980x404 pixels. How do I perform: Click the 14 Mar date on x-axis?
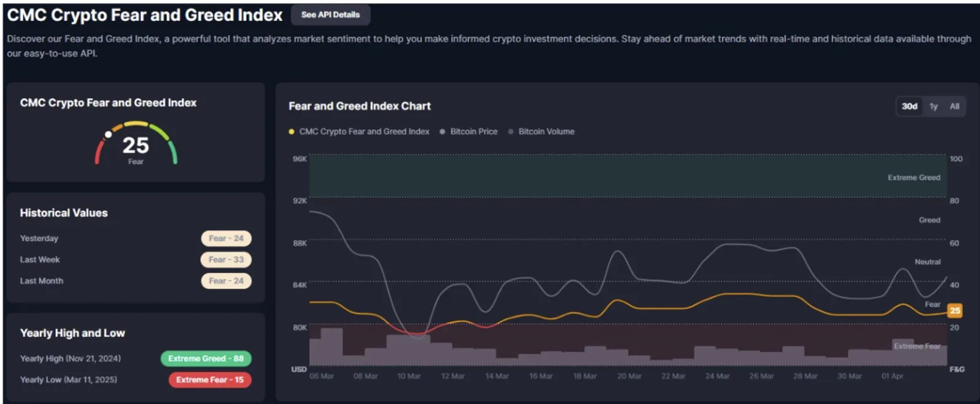pos(497,376)
